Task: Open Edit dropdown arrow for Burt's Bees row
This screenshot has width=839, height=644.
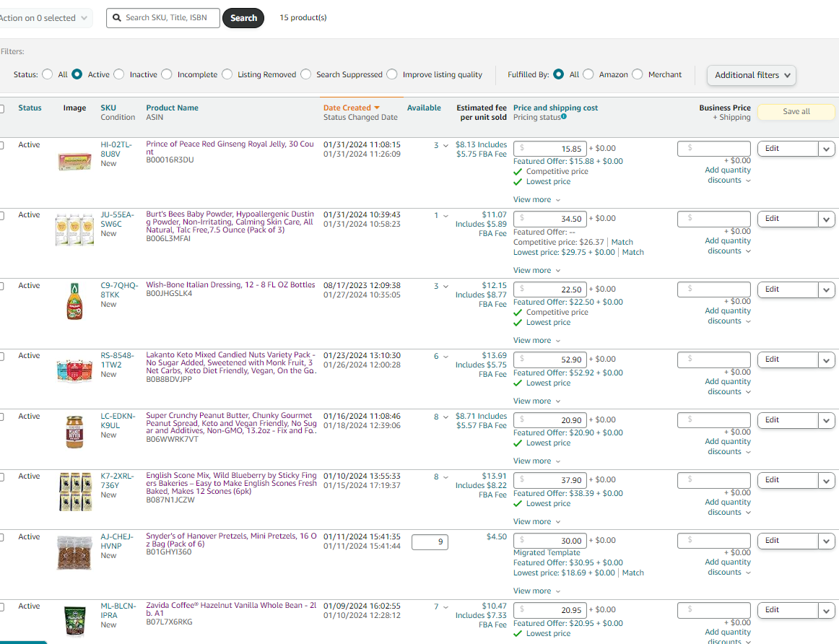Action: pos(826,219)
